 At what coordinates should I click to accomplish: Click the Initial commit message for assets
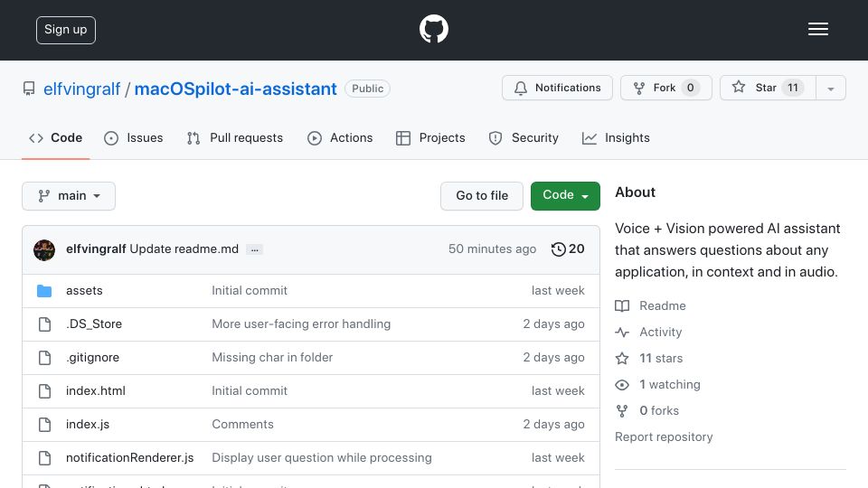(x=250, y=290)
